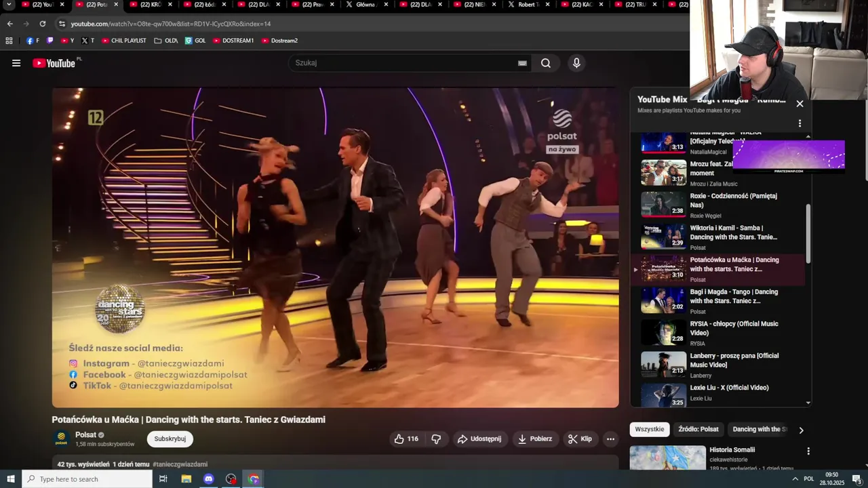Open more actions menu under the video
The image size is (868, 488).
coord(610,439)
